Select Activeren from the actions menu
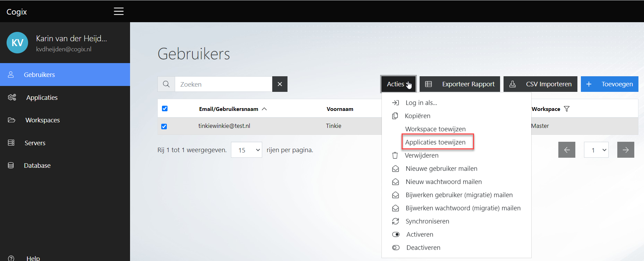The height and width of the screenshot is (261, 644). (420, 234)
